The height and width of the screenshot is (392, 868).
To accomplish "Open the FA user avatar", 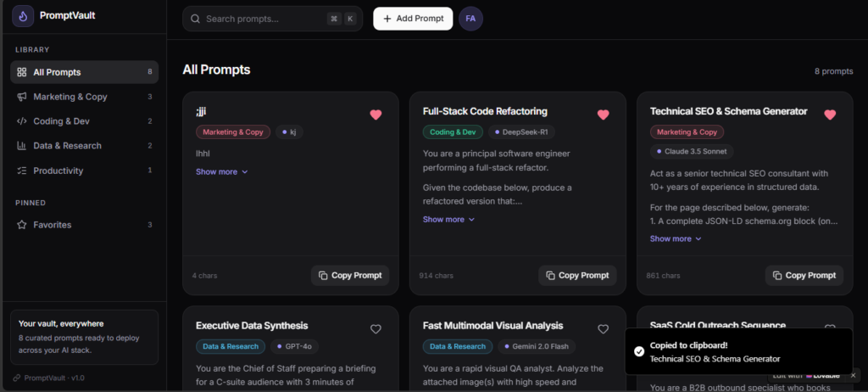I will (x=470, y=19).
